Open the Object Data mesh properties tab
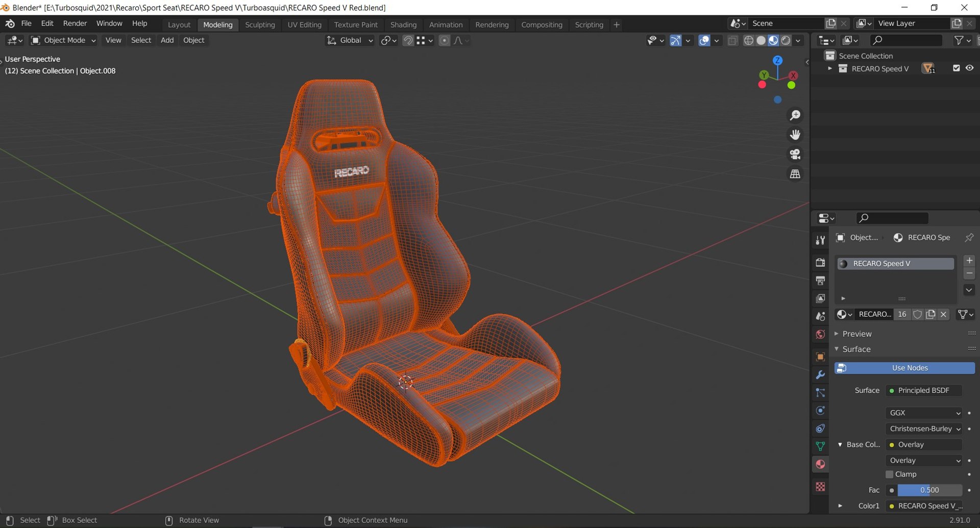The height and width of the screenshot is (528, 980). tap(820, 446)
